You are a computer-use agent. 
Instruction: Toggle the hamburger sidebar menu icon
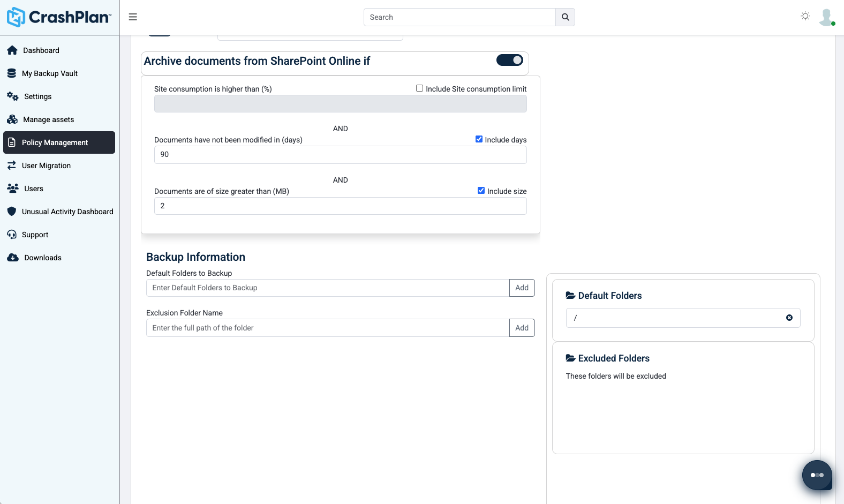click(x=133, y=17)
